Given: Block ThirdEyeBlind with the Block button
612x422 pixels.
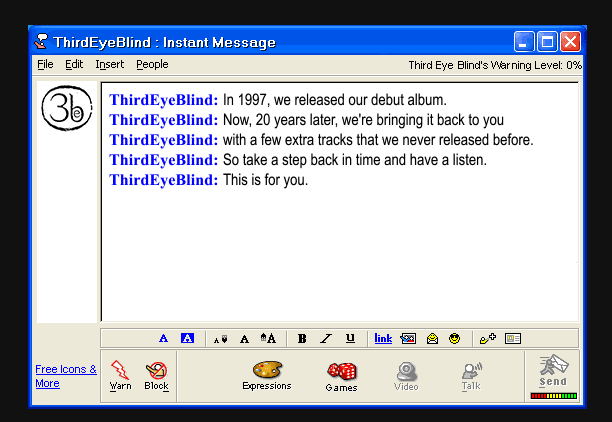Looking at the screenshot, I should tap(157, 376).
